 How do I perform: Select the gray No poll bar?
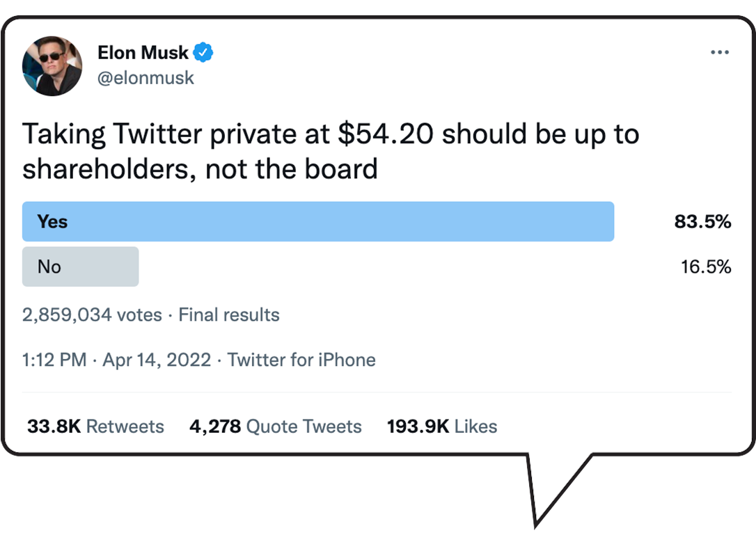[x=80, y=266]
